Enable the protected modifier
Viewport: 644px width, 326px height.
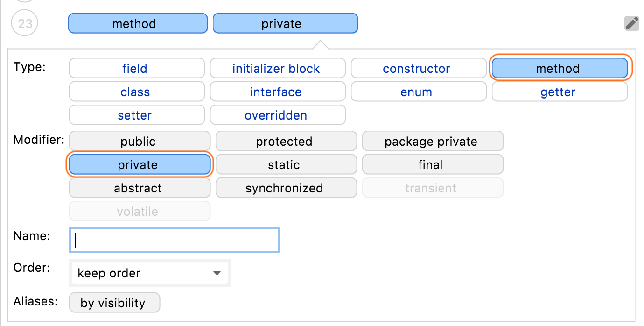(286, 141)
